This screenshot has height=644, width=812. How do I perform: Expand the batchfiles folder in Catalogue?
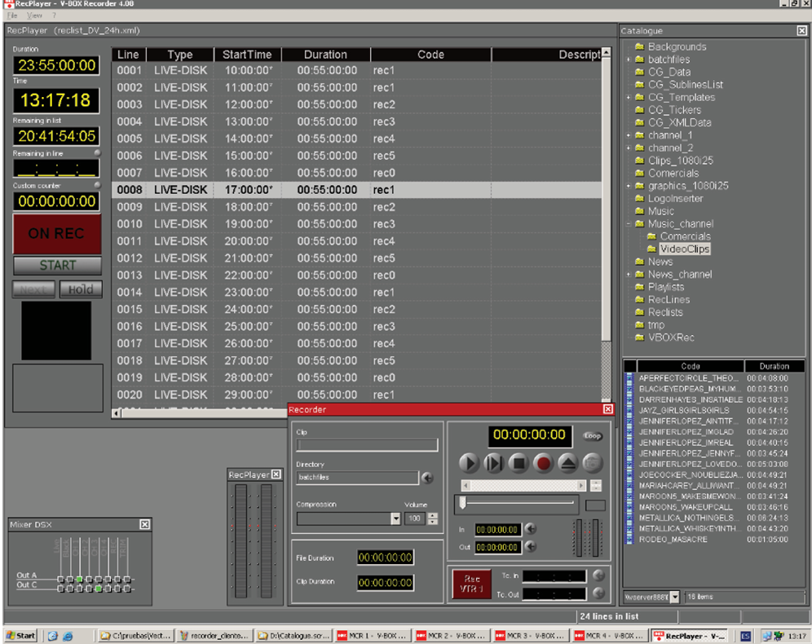[x=629, y=60]
